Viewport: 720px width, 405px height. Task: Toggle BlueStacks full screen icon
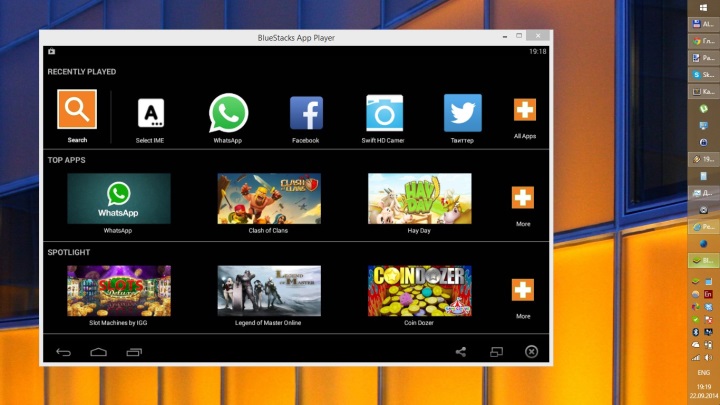(496, 352)
